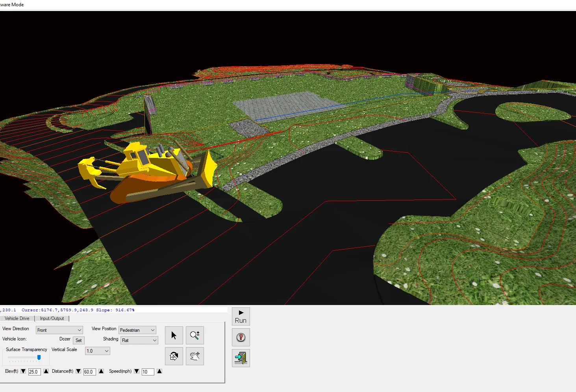Open the View Direction dropdown
Viewport: 576px width, 392px height.
click(59, 330)
